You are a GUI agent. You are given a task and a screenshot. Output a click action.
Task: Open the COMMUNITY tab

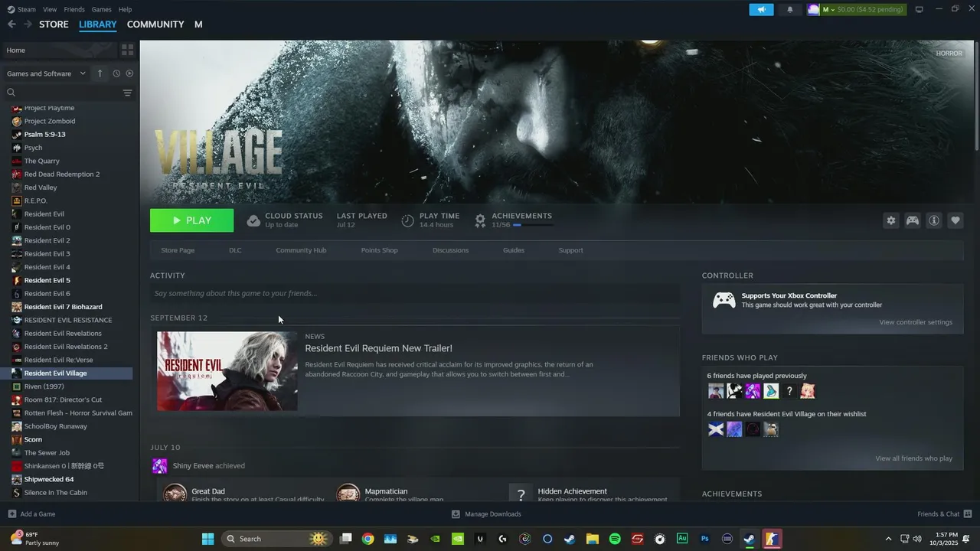pos(155,24)
